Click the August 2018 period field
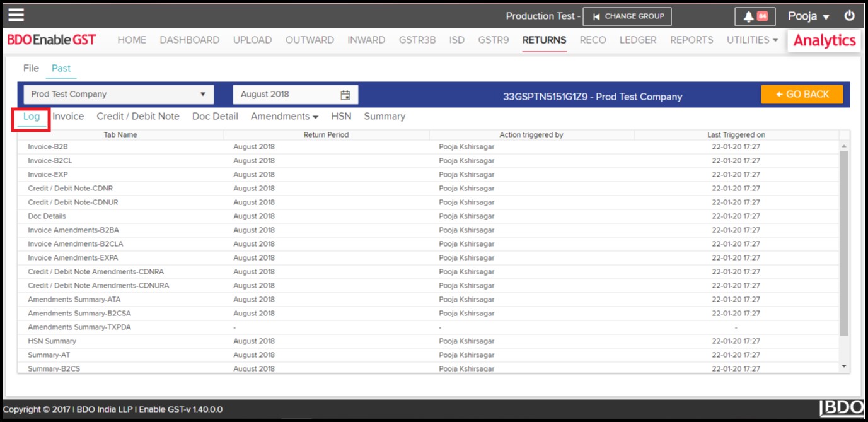 (x=287, y=95)
